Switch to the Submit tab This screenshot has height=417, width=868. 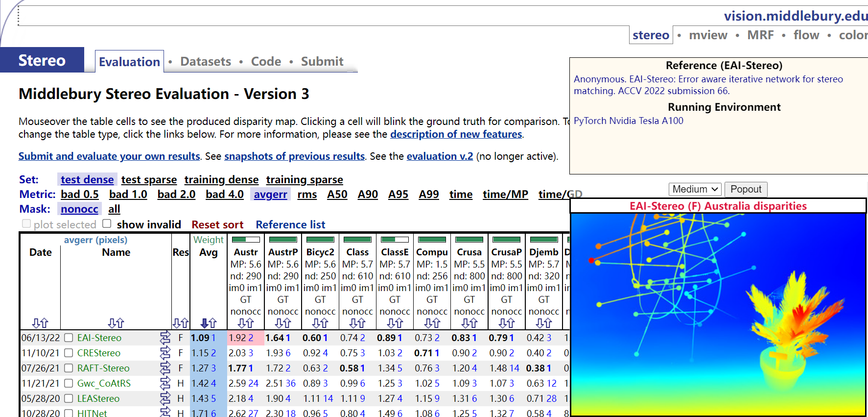(x=322, y=61)
